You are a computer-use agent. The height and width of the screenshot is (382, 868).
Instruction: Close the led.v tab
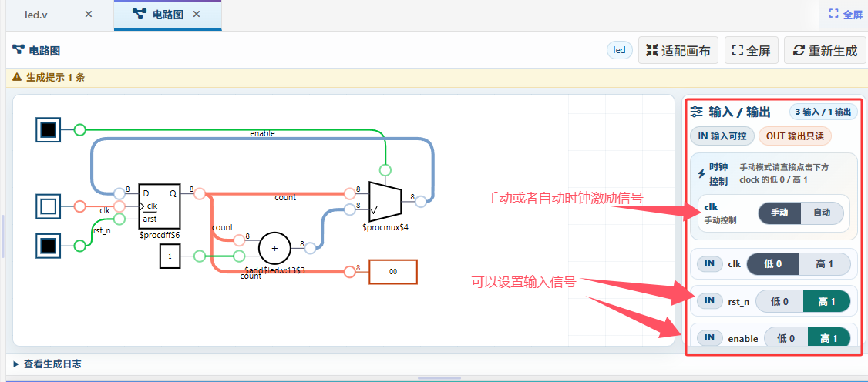(89, 15)
